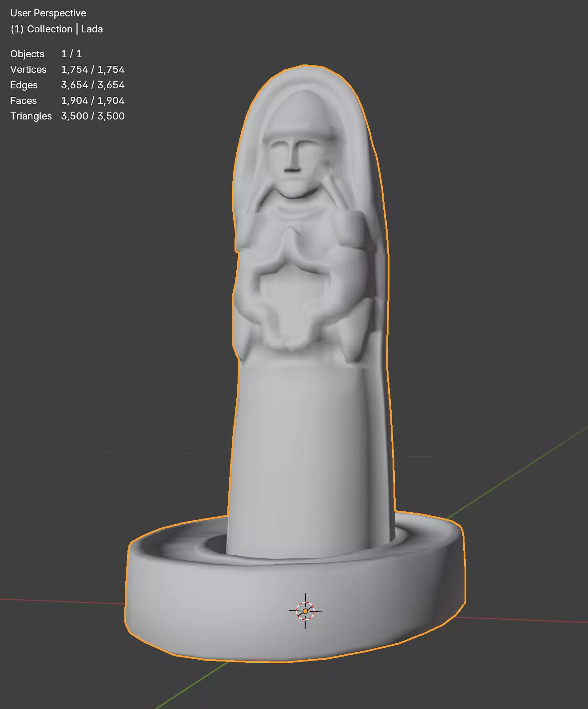
Task: Click the 'Objects' statistics label
Action: click(x=27, y=54)
